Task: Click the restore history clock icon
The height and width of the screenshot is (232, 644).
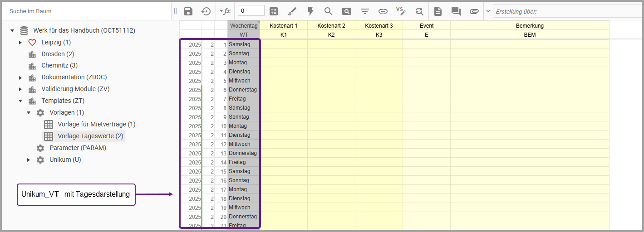Action: pos(206,11)
